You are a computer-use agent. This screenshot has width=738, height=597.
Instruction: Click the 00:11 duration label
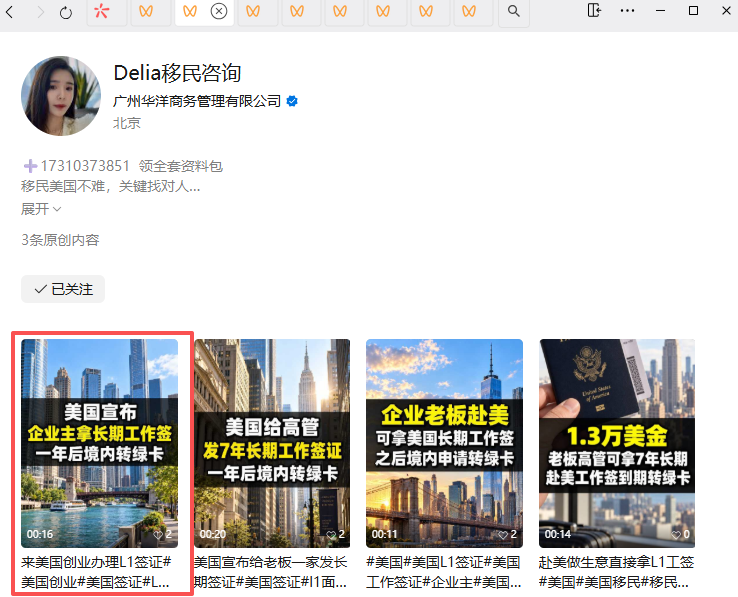pos(385,534)
